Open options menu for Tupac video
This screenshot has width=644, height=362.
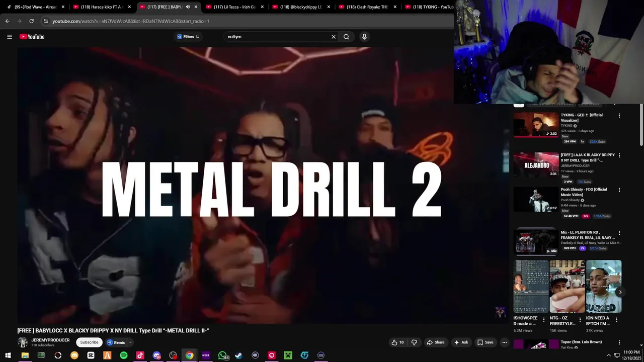coord(619,342)
